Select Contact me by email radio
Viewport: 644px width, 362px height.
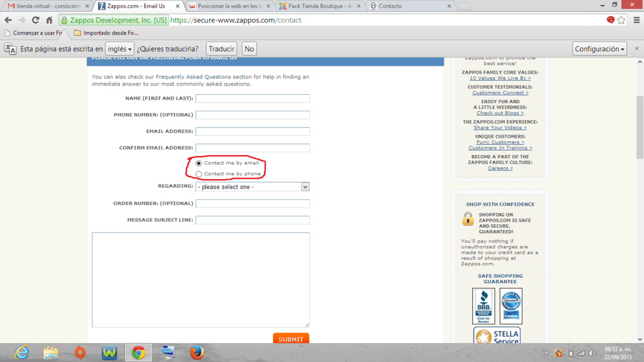199,163
